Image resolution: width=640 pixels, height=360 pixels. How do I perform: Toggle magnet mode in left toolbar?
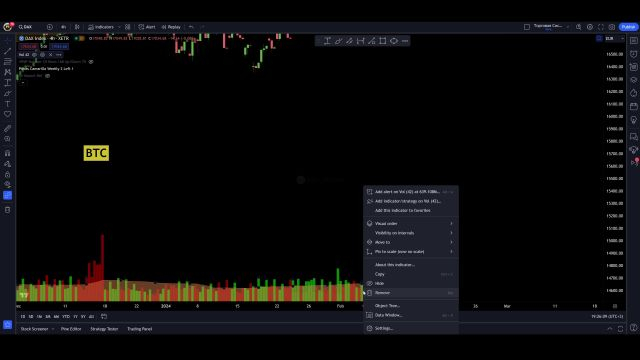(7, 153)
